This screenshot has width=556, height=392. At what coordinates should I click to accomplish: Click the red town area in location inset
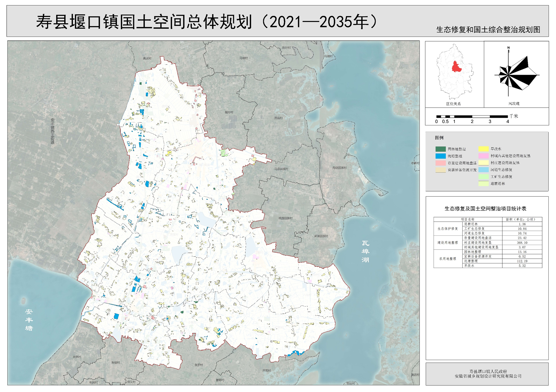pyautogui.click(x=457, y=67)
